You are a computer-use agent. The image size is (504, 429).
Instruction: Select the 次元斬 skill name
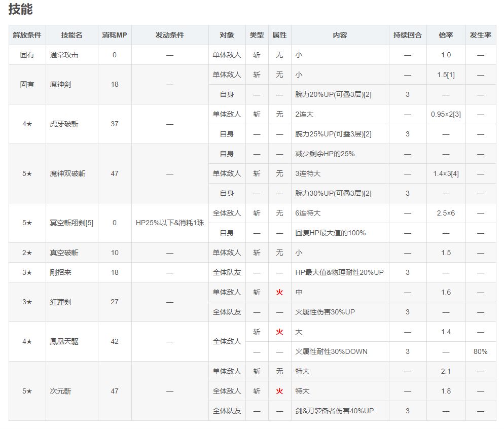[60, 391]
